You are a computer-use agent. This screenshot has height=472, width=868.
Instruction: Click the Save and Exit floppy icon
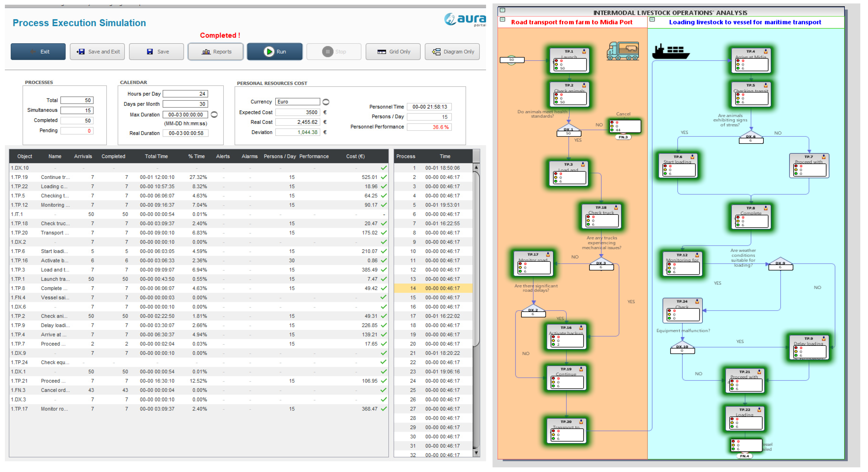click(81, 52)
